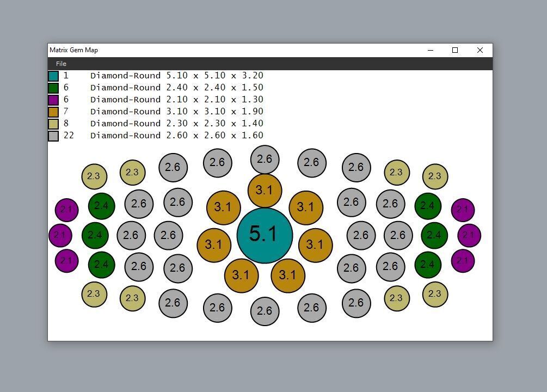Select the large teal 5.1 center gem

coord(265,235)
